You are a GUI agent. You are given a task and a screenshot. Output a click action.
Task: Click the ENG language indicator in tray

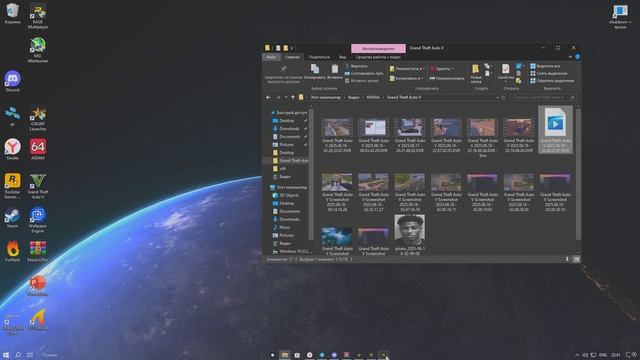pyautogui.click(x=602, y=355)
